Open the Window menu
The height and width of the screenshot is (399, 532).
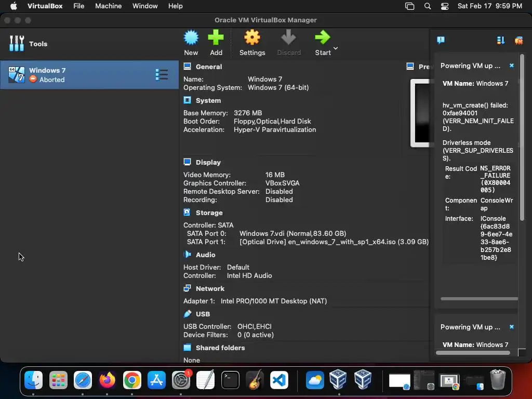pos(145,6)
